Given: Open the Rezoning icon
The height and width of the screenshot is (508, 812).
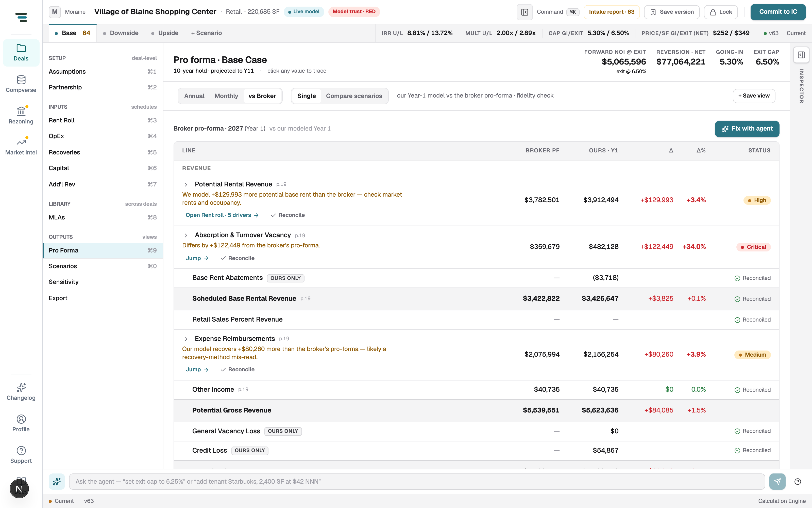Looking at the screenshot, I should point(21,111).
